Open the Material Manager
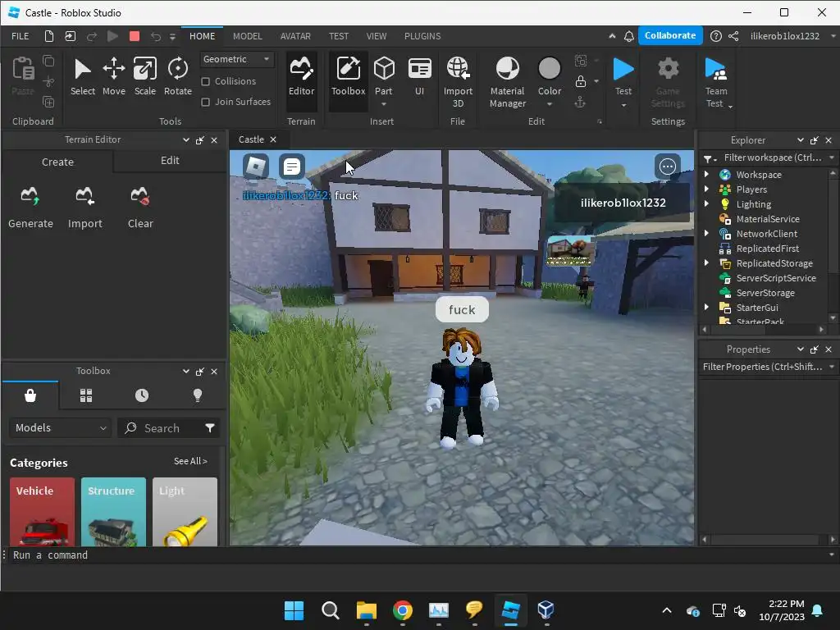 point(507,82)
